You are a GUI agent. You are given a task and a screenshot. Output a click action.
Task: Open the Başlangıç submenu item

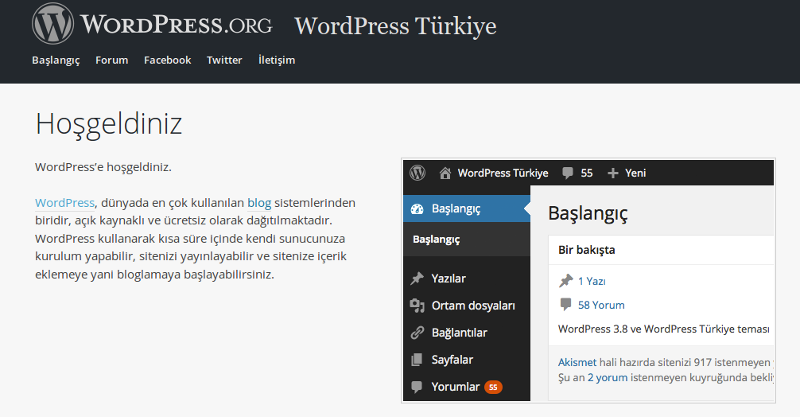point(436,239)
